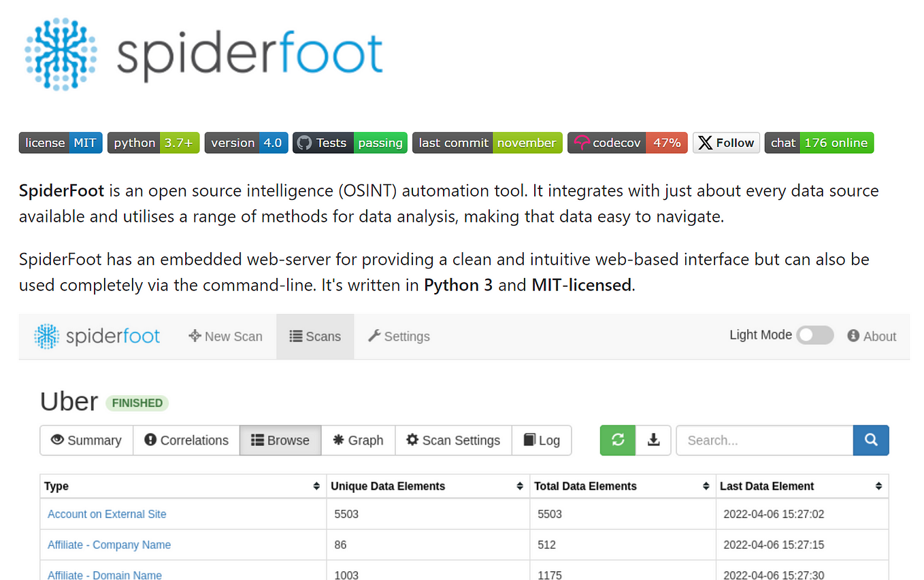Click the About info icon
The width and height of the screenshot is (924, 580).
tap(853, 336)
